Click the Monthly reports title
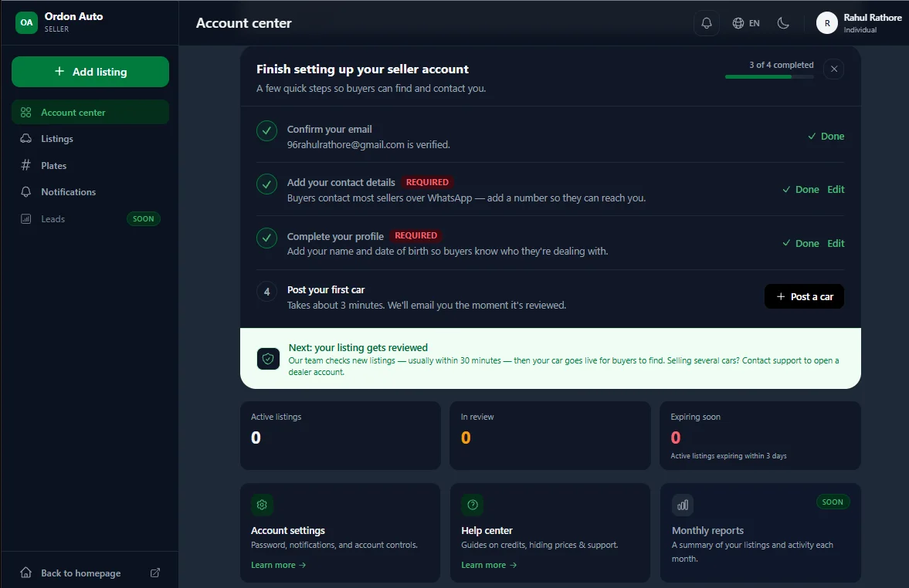Image resolution: width=909 pixels, height=588 pixels. (708, 531)
